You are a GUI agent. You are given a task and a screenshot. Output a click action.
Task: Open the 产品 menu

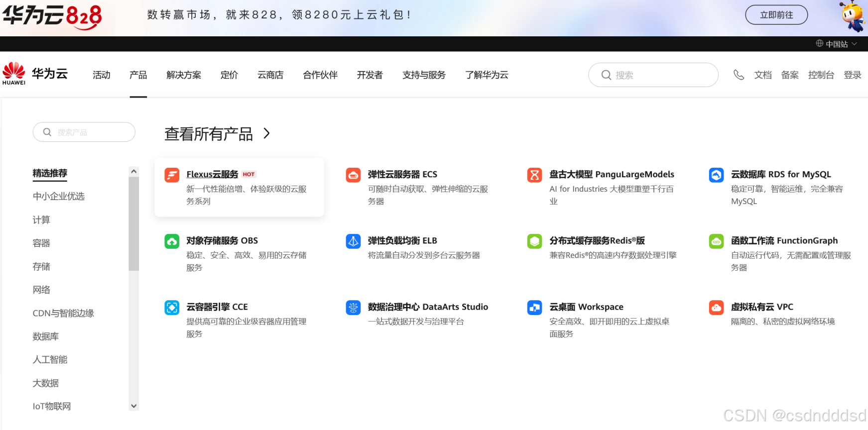pos(138,75)
